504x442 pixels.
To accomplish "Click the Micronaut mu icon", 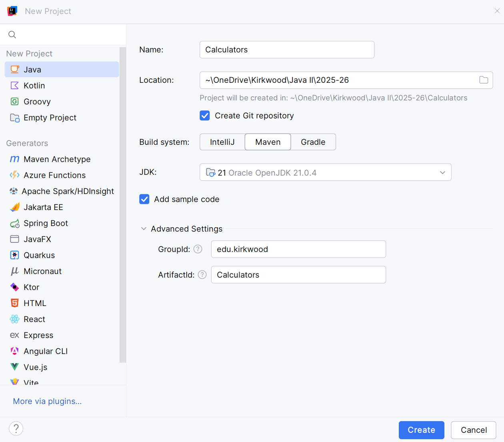I will (x=15, y=271).
